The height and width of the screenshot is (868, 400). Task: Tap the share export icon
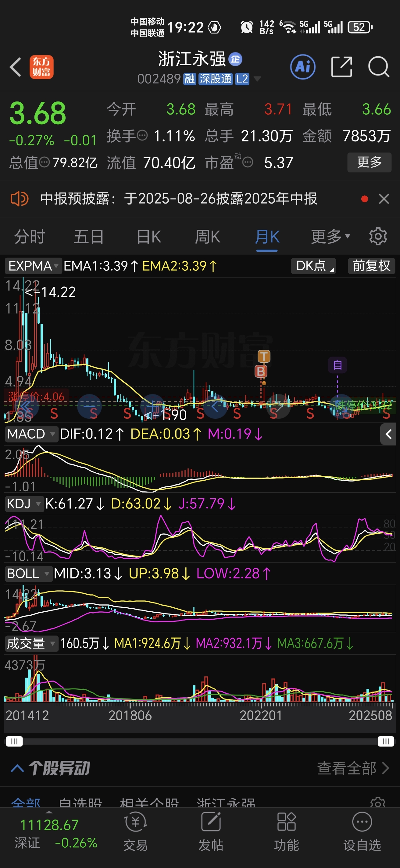click(341, 67)
